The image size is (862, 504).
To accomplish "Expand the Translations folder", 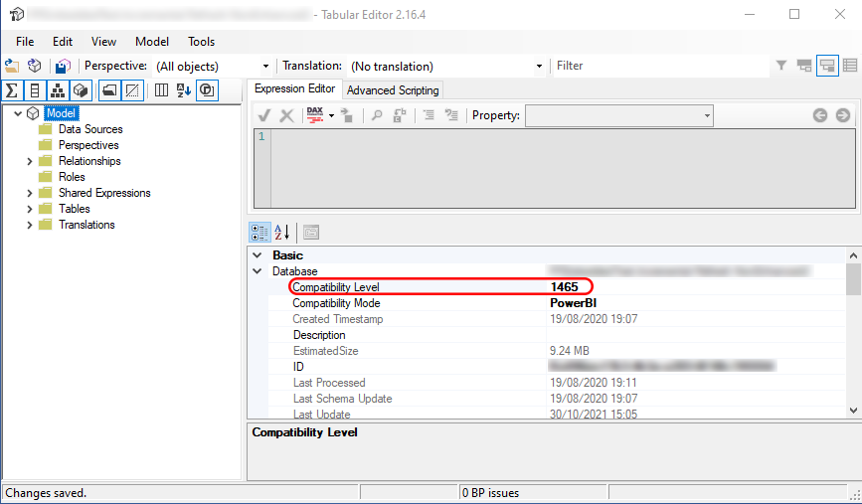I will click(x=30, y=226).
